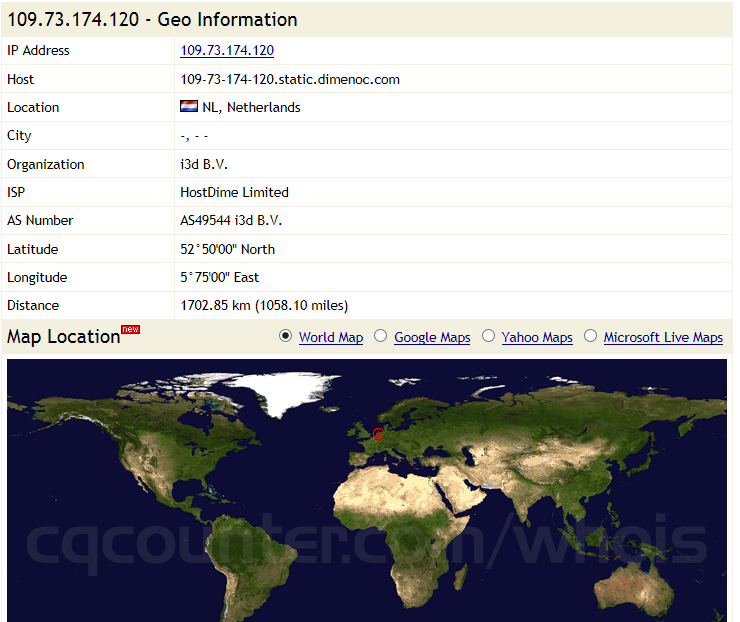Click the City value '-, - -'
This screenshot has height=622, width=740.
coord(194,137)
